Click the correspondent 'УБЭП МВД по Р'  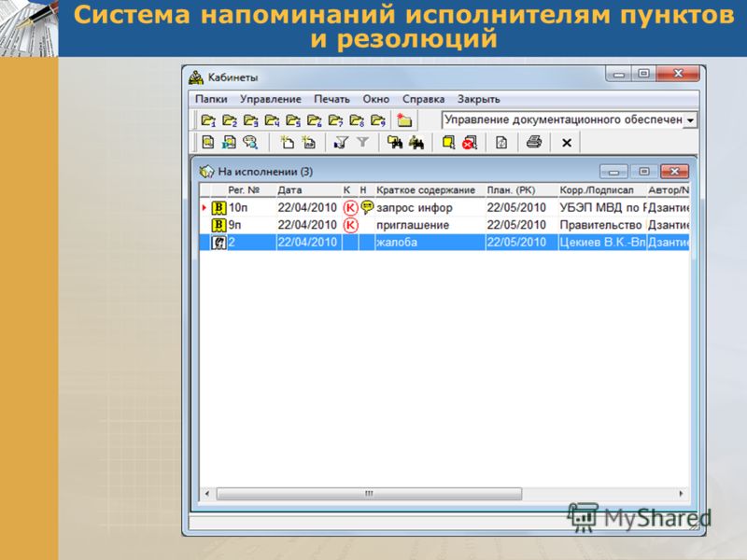point(602,207)
